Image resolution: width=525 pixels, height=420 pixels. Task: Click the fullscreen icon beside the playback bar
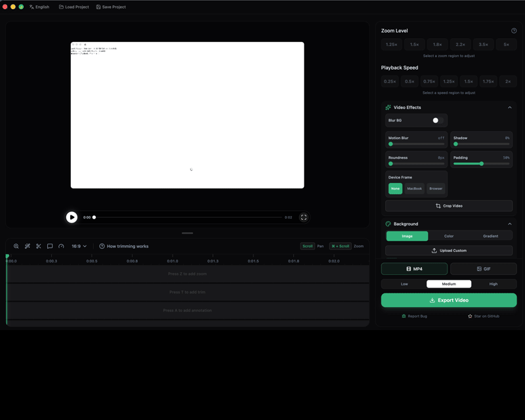[304, 217]
